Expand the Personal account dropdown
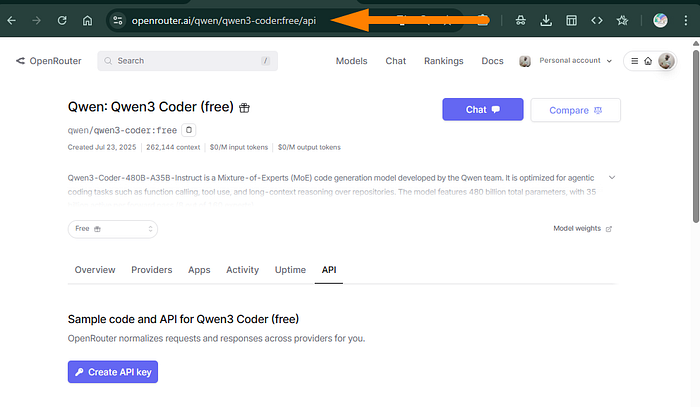The height and width of the screenshot is (407, 700). point(566,61)
